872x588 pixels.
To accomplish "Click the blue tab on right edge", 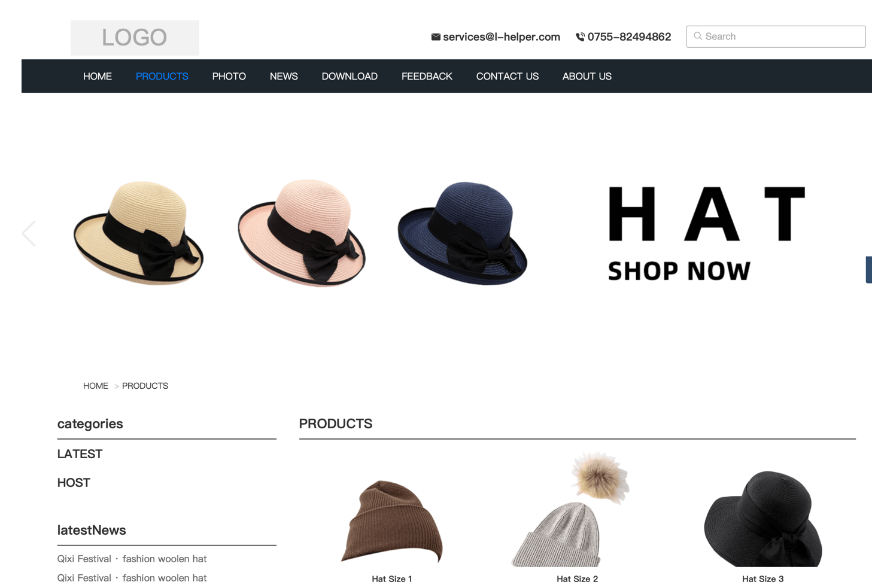I will pyautogui.click(x=868, y=269).
